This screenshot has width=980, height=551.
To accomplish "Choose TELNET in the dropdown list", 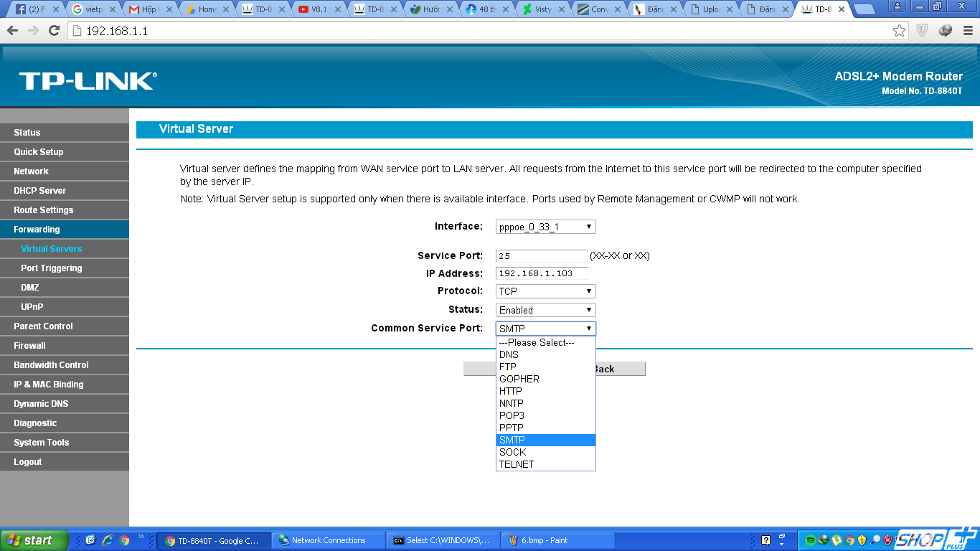I will [x=517, y=464].
